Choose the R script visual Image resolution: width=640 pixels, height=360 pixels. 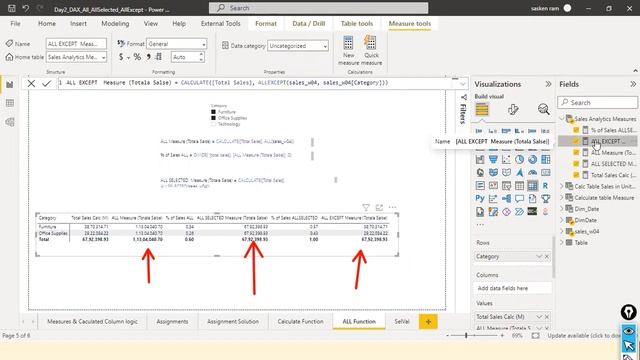545,186
